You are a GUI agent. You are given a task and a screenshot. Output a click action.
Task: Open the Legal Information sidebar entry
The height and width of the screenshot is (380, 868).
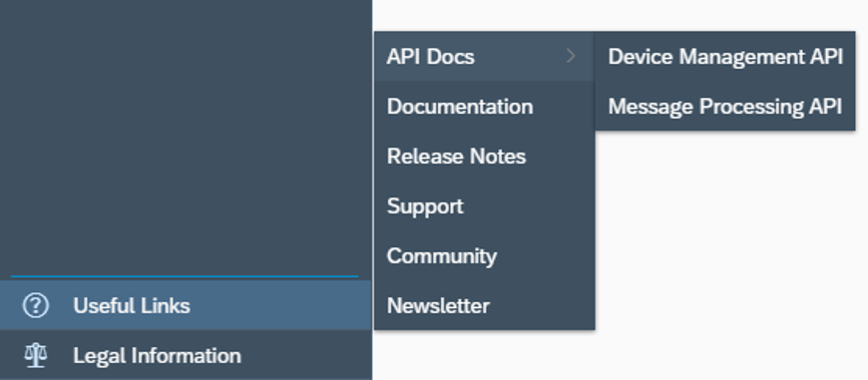186,355
